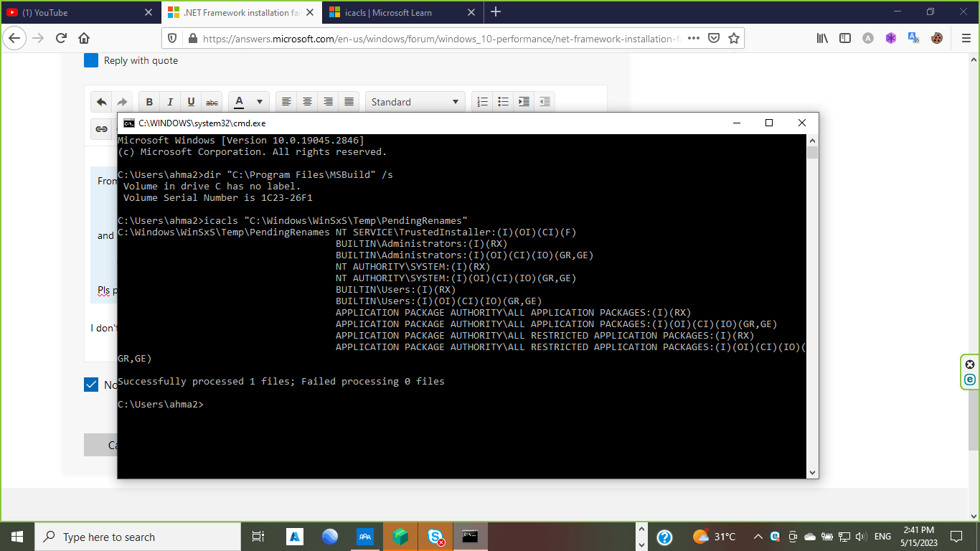The height and width of the screenshot is (551, 980).
Task: Toggle italic formatting in the editor
Action: coord(170,102)
